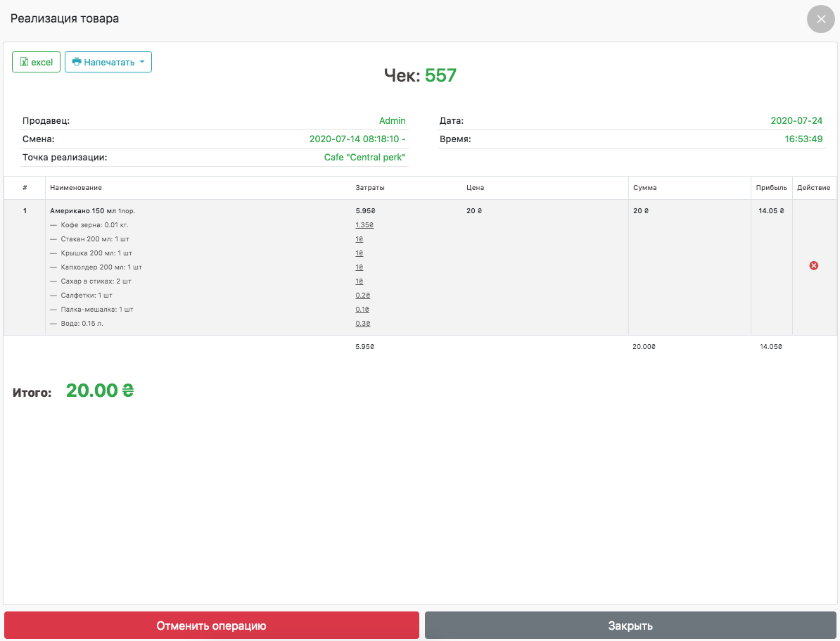
Task: Click the Cafe "Central perk" sales point
Action: pyautogui.click(x=364, y=158)
